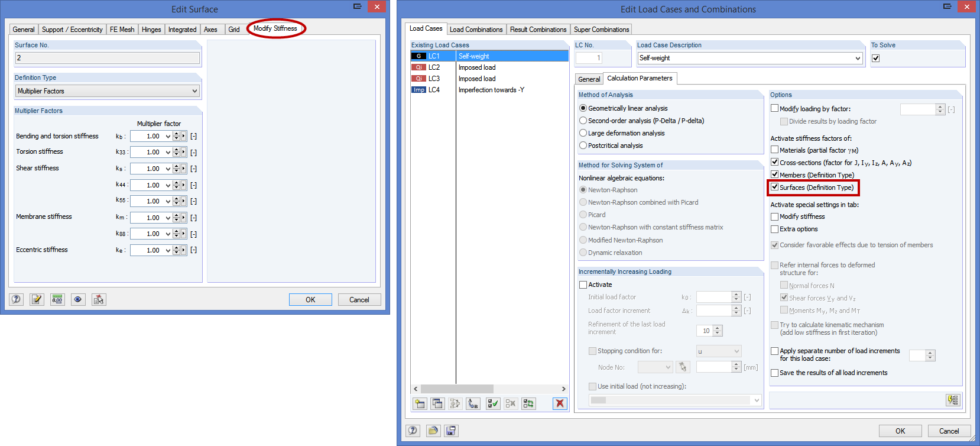980x446 pixels.
Task: Expand the k33 torsion factor dropdown
Action: pos(168,153)
